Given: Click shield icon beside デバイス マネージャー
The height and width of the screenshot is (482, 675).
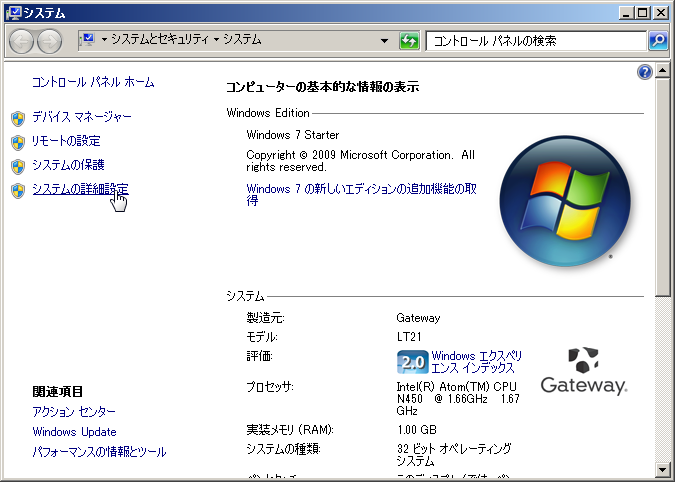Looking at the screenshot, I should click(18, 118).
